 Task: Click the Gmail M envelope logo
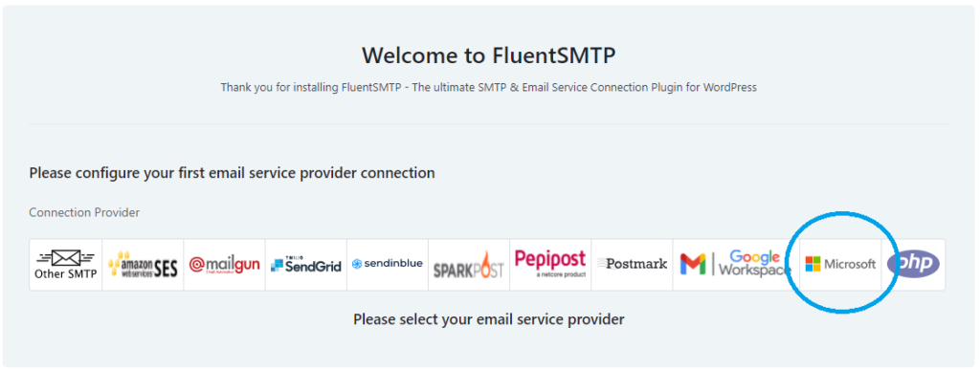point(693,264)
